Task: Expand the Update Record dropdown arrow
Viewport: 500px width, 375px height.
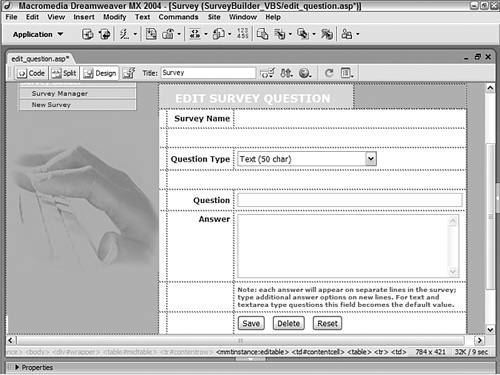Action: click(x=314, y=34)
